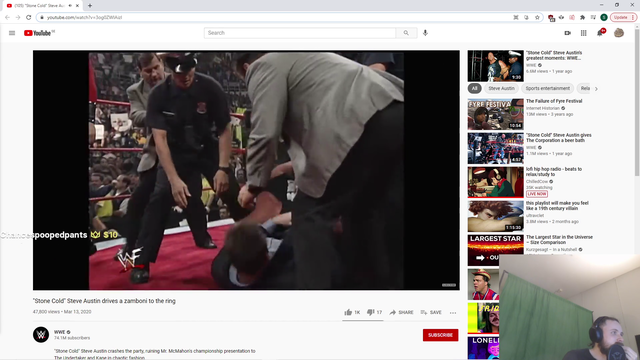
Task: Go to YouTube home via logo
Action: (39, 33)
